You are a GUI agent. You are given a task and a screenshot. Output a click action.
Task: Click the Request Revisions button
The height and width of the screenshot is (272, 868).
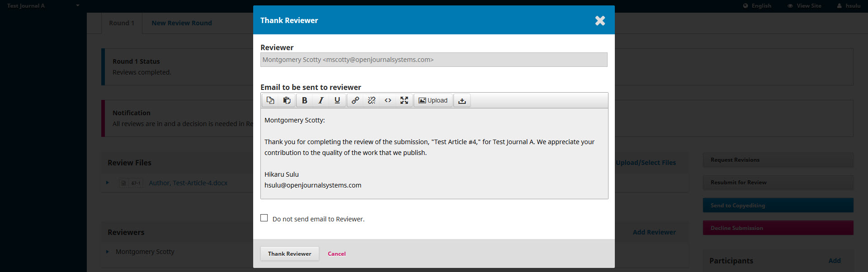click(x=778, y=160)
